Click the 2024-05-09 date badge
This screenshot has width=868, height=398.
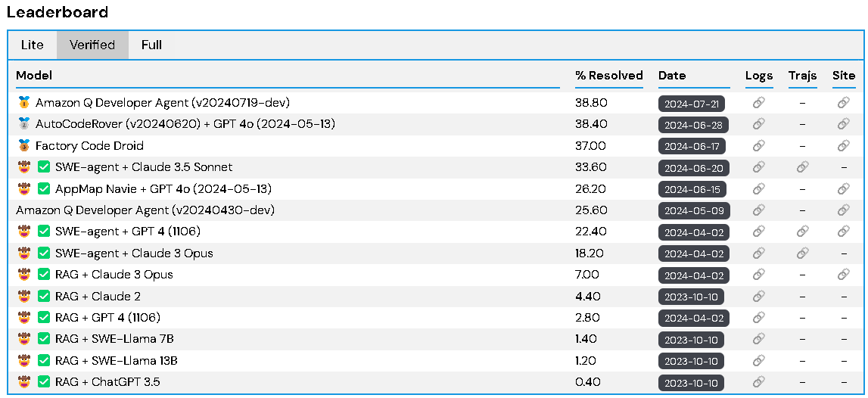[x=694, y=211]
